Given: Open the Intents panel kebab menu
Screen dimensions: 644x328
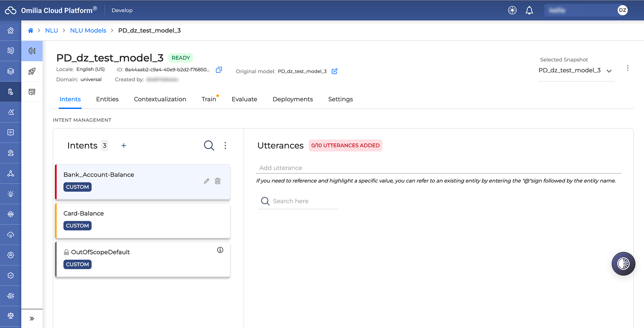Looking at the screenshot, I should [225, 145].
